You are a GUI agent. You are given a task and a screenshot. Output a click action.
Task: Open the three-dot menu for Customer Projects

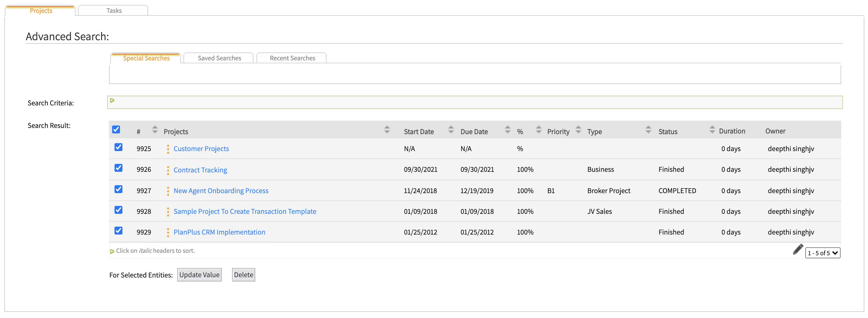coord(168,149)
